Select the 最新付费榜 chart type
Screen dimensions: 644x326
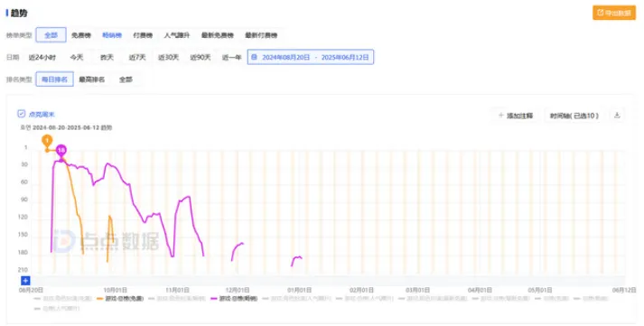click(x=261, y=35)
